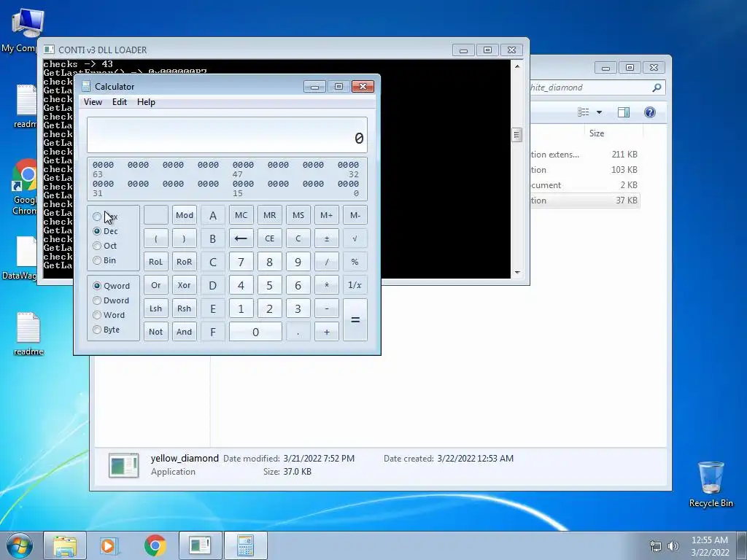Click the number 0 key
The height and width of the screenshot is (560, 747).
point(255,332)
